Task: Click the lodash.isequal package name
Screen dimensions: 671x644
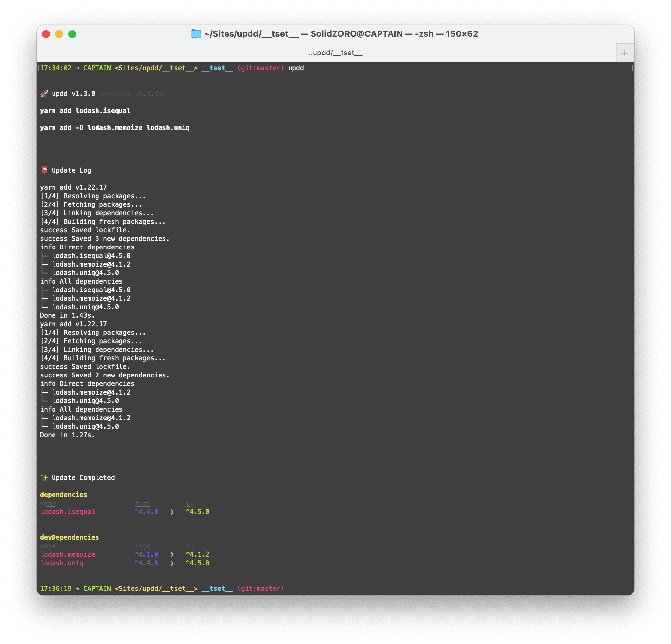Action: click(x=67, y=512)
